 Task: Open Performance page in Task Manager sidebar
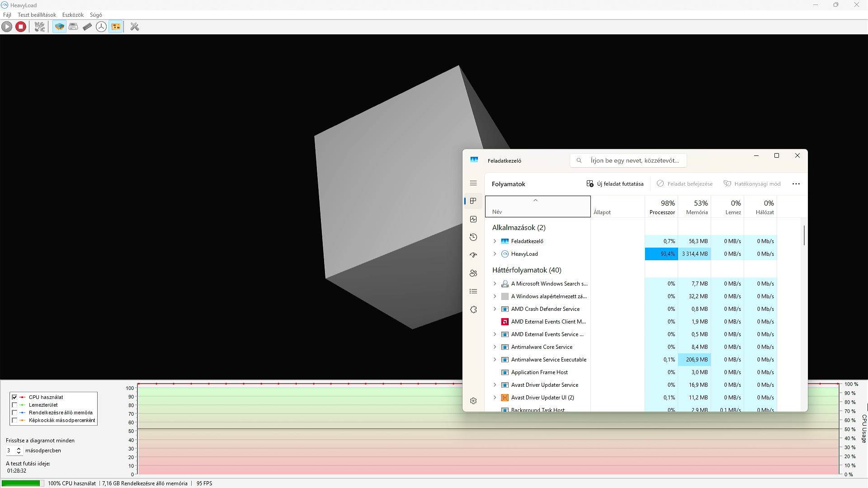(x=473, y=219)
